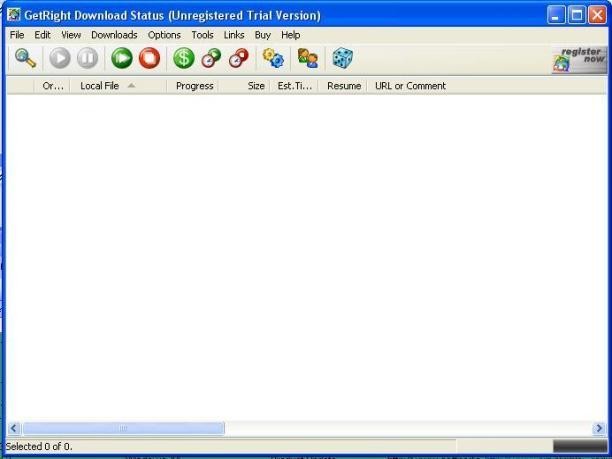This screenshot has height=459, width=612.
Task: Sort by Size column header
Action: (x=244, y=86)
